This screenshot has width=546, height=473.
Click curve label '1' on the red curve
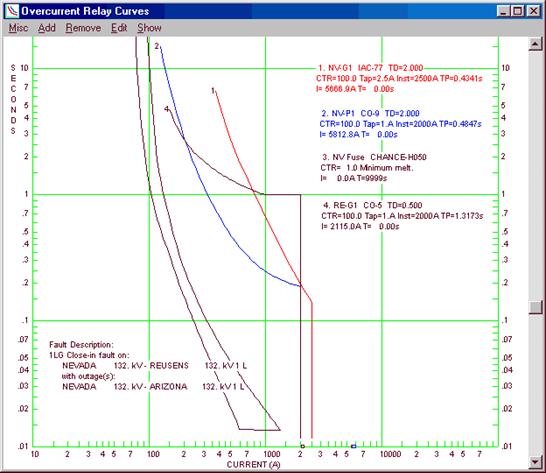click(x=213, y=91)
